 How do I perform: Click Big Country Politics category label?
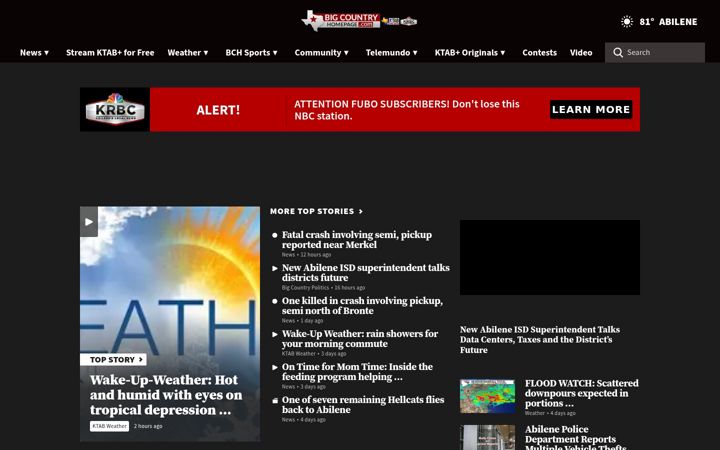click(x=305, y=288)
